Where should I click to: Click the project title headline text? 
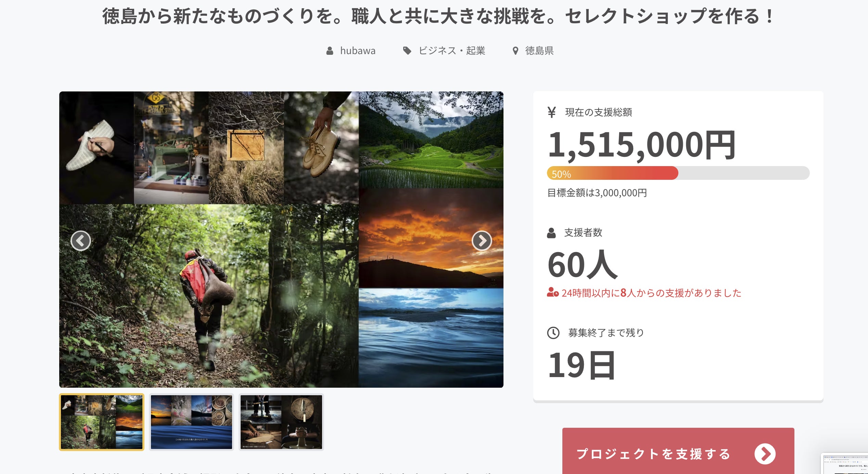[x=437, y=16]
